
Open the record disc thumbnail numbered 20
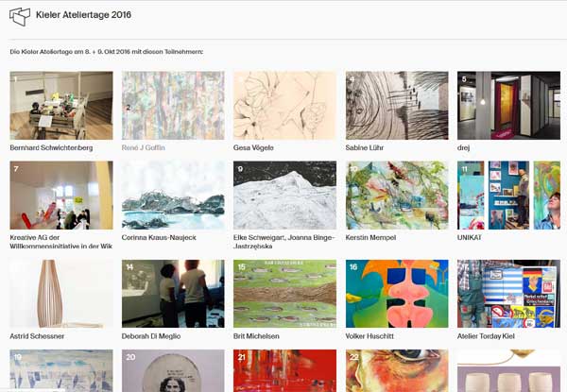click(173, 370)
